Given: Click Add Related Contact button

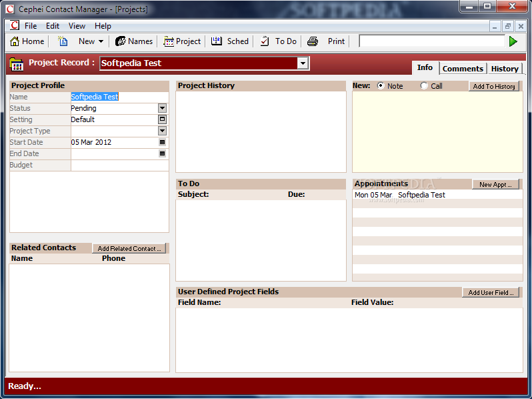Looking at the screenshot, I should click(x=129, y=249).
